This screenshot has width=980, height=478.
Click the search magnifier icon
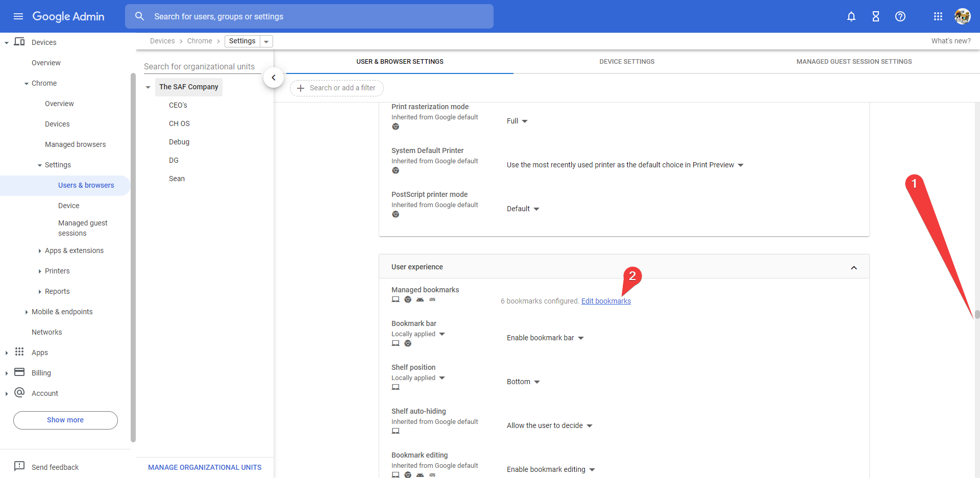tap(139, 16)
